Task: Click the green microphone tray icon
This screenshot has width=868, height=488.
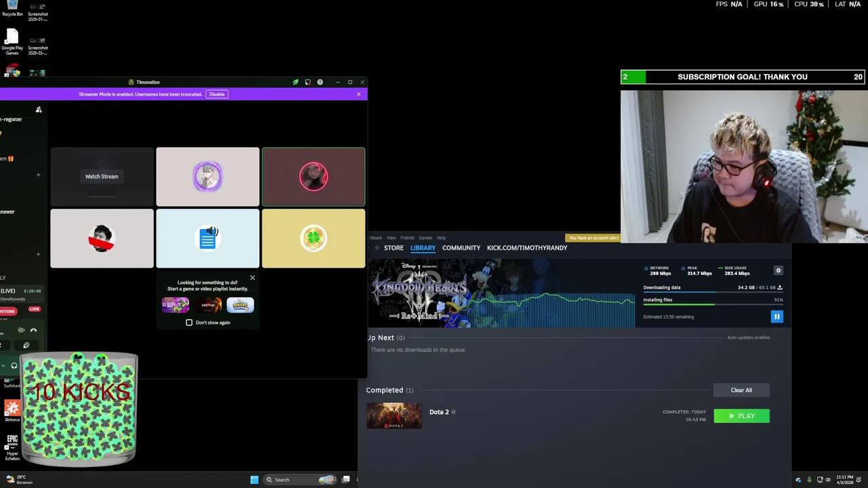Action: (808, 480)
